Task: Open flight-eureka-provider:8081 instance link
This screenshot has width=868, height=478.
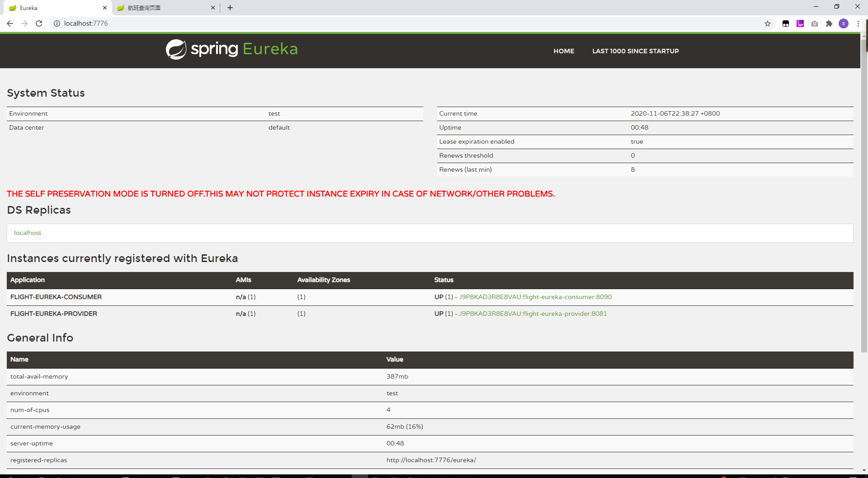Action: click(533, 314)
